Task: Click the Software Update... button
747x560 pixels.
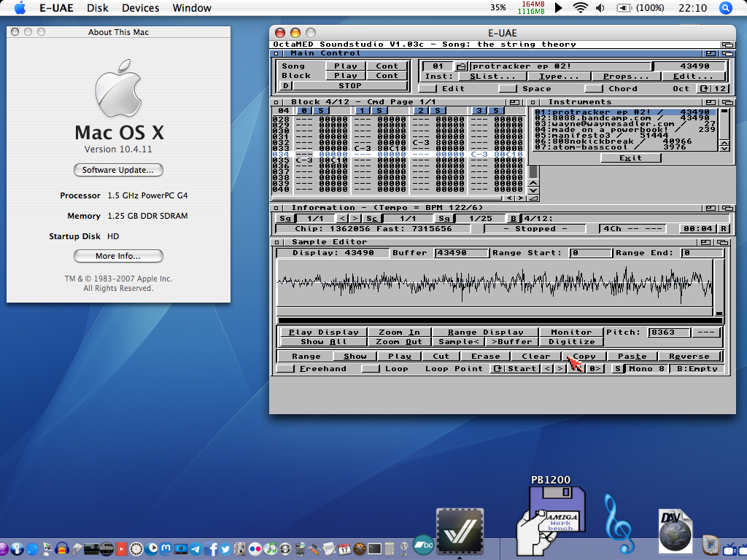Action: [x=118, y=170]
